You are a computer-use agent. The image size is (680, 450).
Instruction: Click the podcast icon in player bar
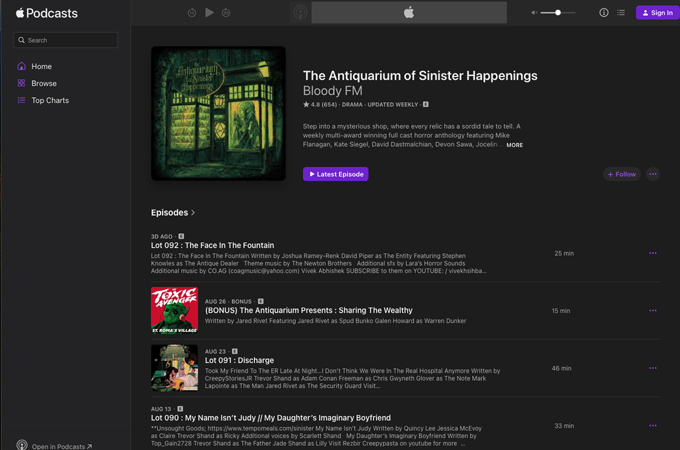pyautogui.click(x=300, y=12)
